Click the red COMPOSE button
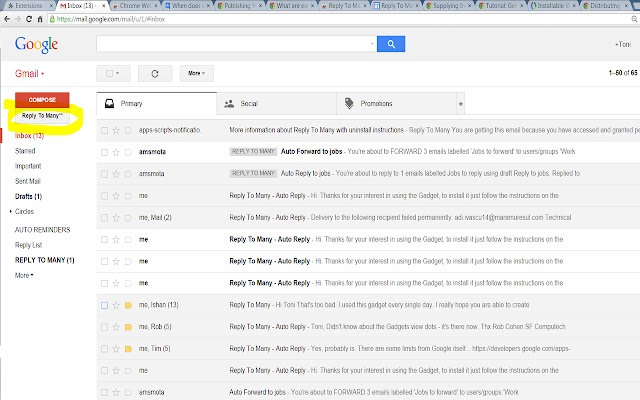Screen dimensions: 640x400 [42, 100]
